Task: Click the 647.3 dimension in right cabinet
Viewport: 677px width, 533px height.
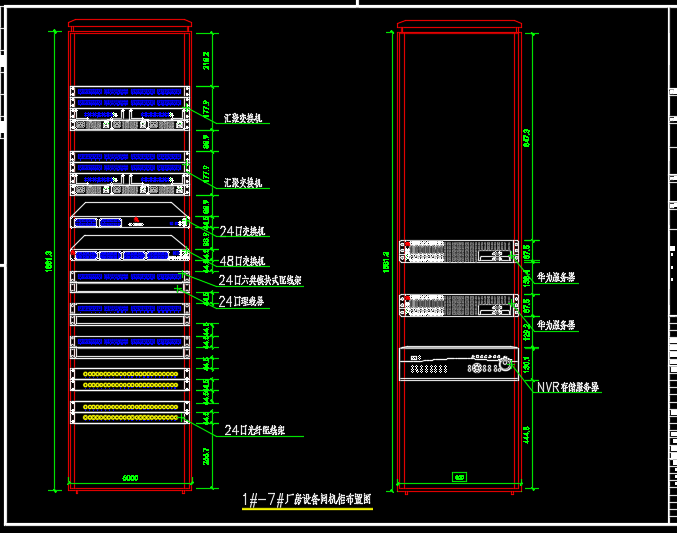Action: [526, 138]
